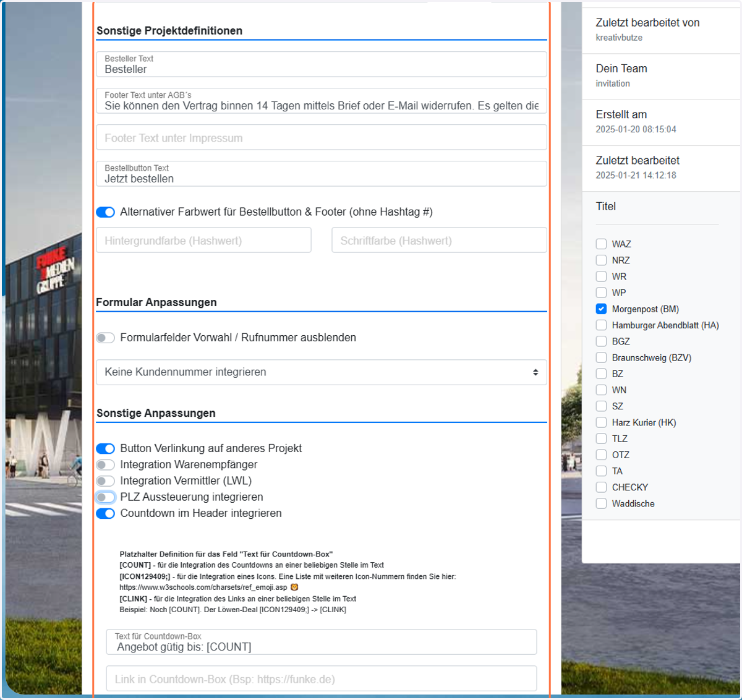Disable Countdown im Header integrieren
The height and width of the screenshot is (700, 742).
106,513
